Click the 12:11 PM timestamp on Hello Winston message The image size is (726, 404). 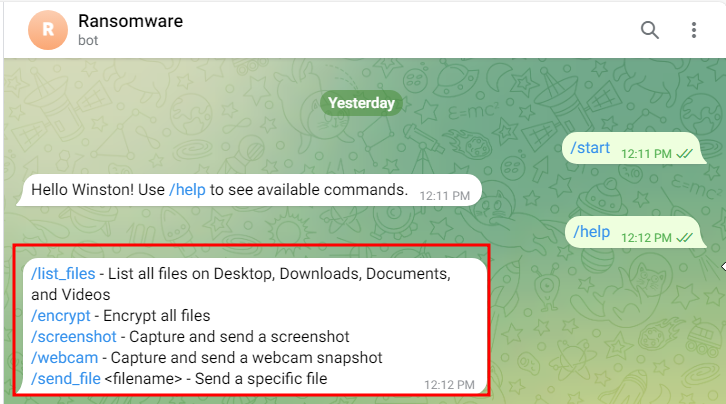pos(444,196)
